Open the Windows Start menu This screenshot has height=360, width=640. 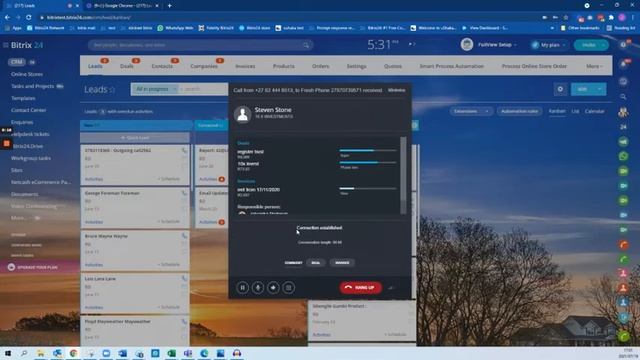pyautogui.click(x=8, y=353)
